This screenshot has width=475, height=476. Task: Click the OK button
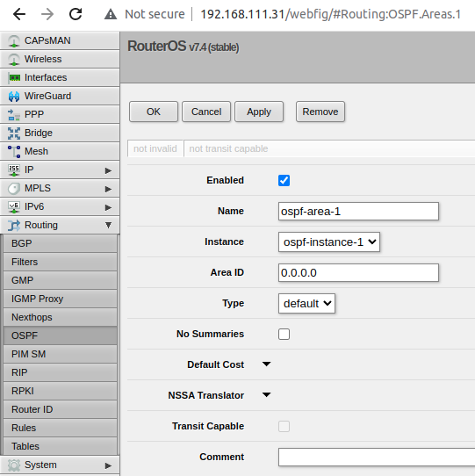(154, 112)
